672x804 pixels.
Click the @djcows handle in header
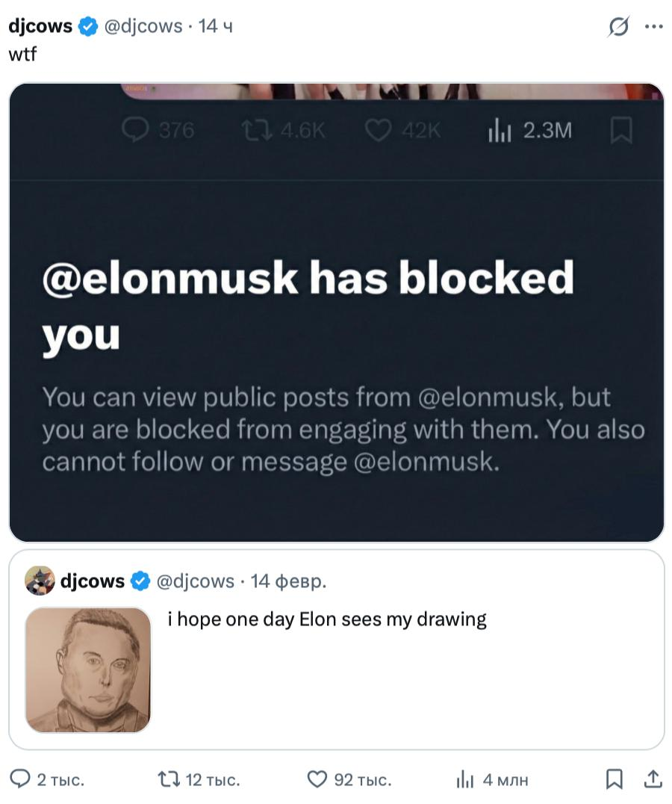click(142, 26)
